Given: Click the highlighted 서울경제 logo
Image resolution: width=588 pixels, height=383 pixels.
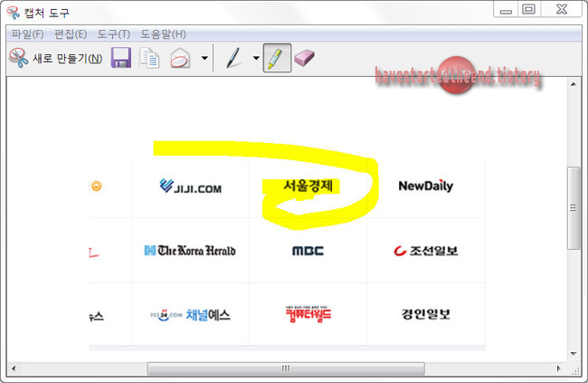Looking at the screenshot, I should click(x=308, y=186).
